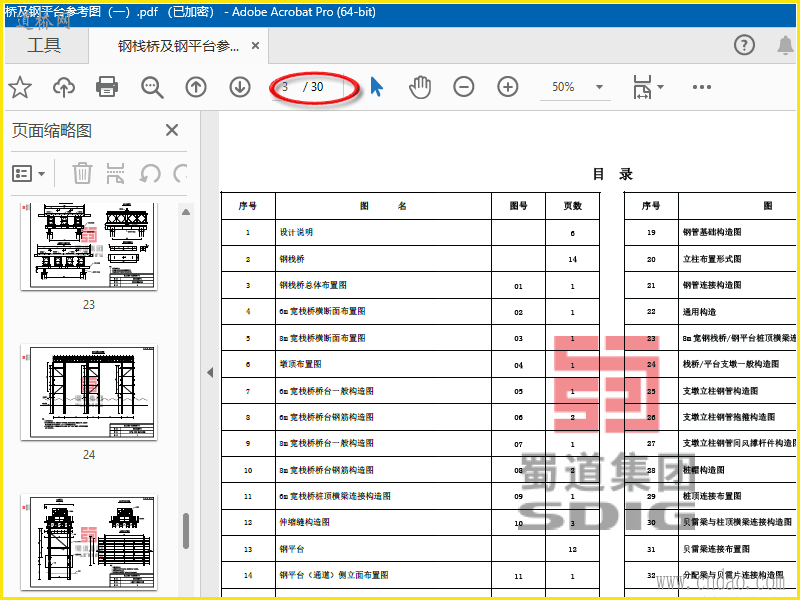
Task: Open the notifications bell icon
Action: coord(786,45)
